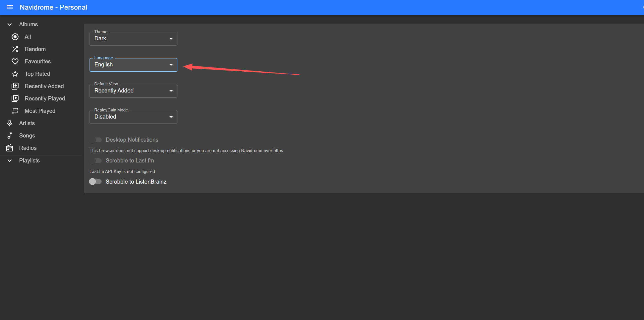
Task: Open Recently Added albums view
Action: click(x=44, y=86)
